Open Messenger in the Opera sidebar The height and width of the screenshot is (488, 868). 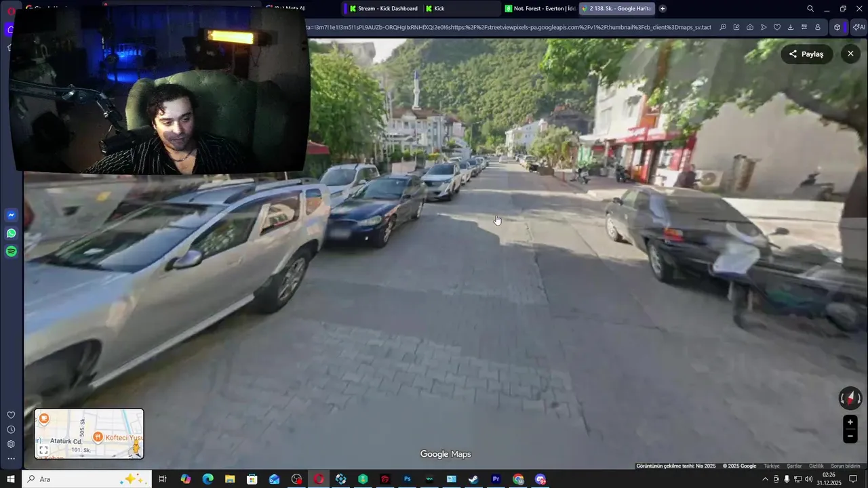11,216
